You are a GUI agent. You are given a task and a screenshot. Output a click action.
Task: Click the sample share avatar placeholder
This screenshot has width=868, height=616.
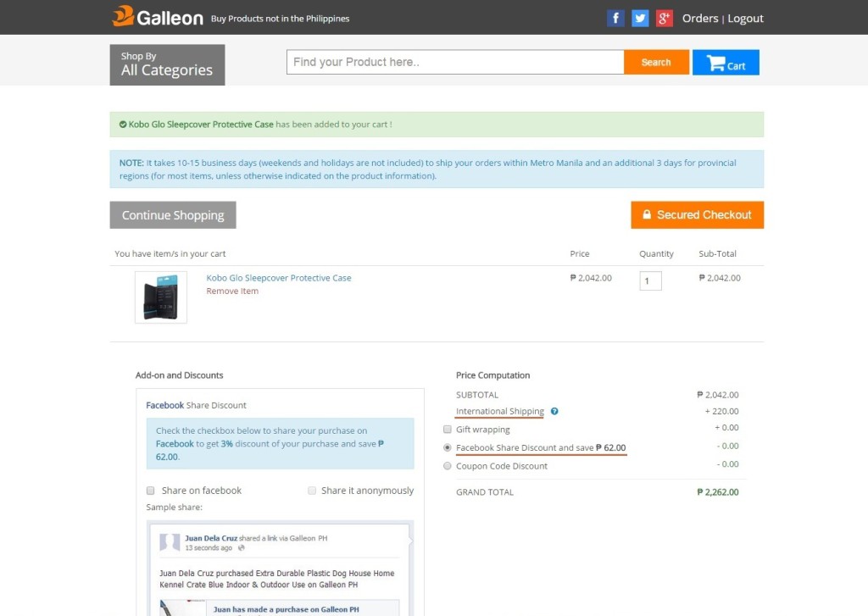point(170,542)
